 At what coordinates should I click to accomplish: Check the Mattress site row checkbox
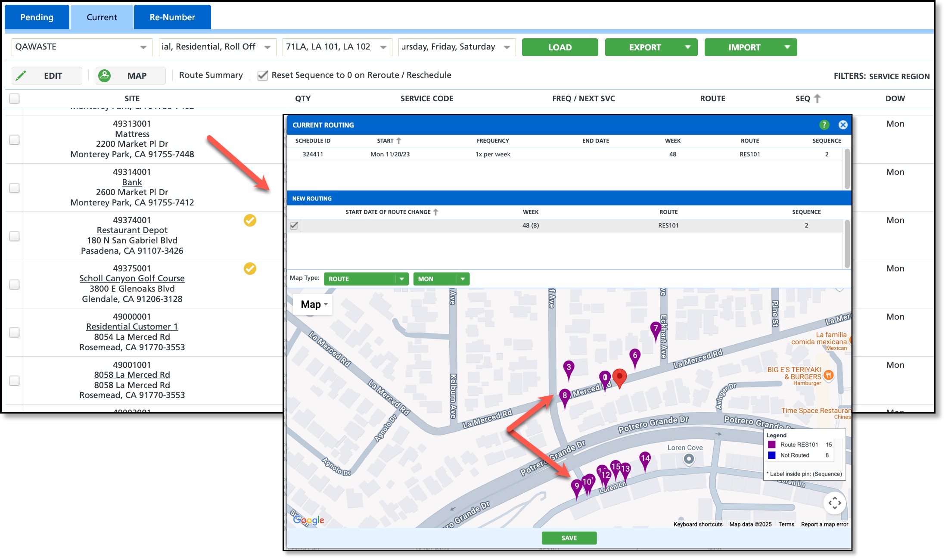[x=15, y=140]
